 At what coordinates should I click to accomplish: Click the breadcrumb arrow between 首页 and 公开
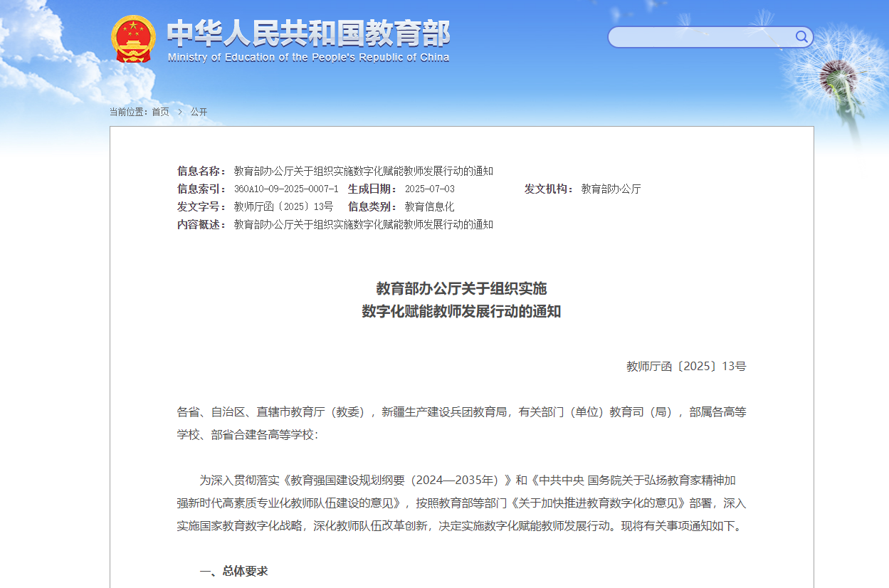pyautogui.click(x=180, y=112)
